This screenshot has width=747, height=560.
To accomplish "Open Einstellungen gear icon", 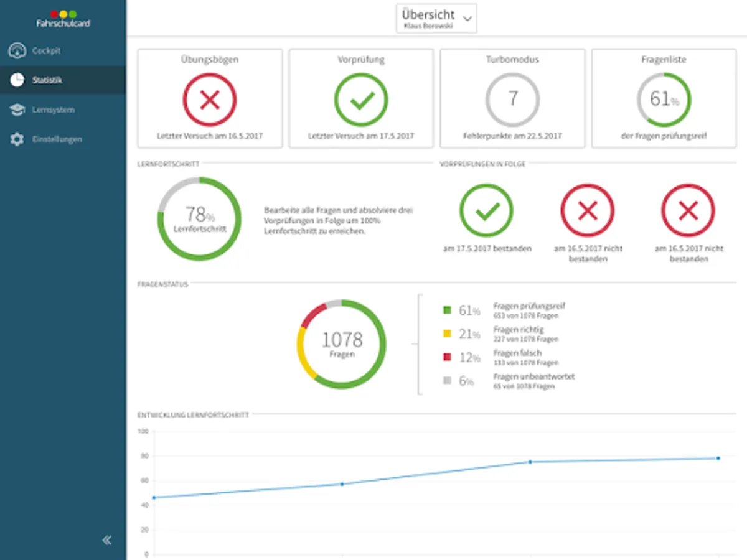I will 17,139.
